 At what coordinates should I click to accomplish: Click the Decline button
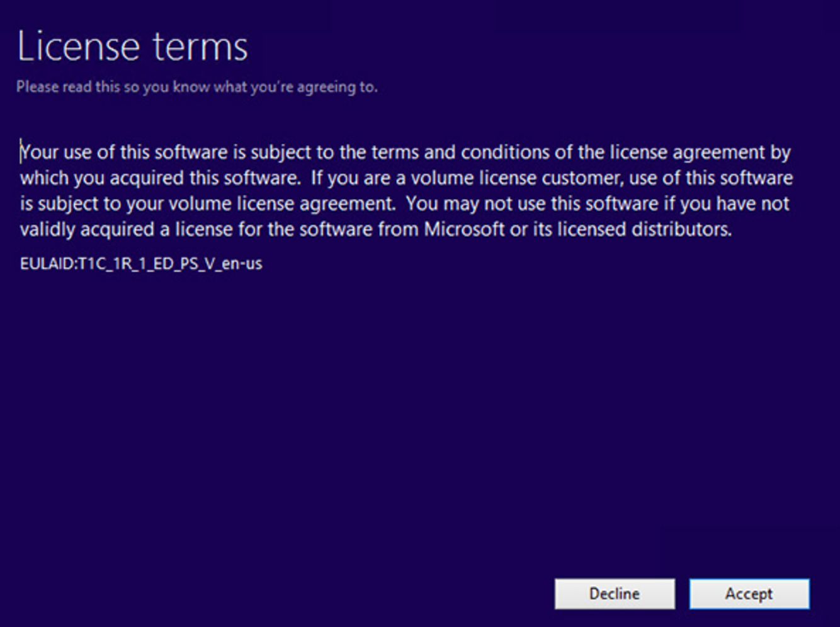click(615, 594)
